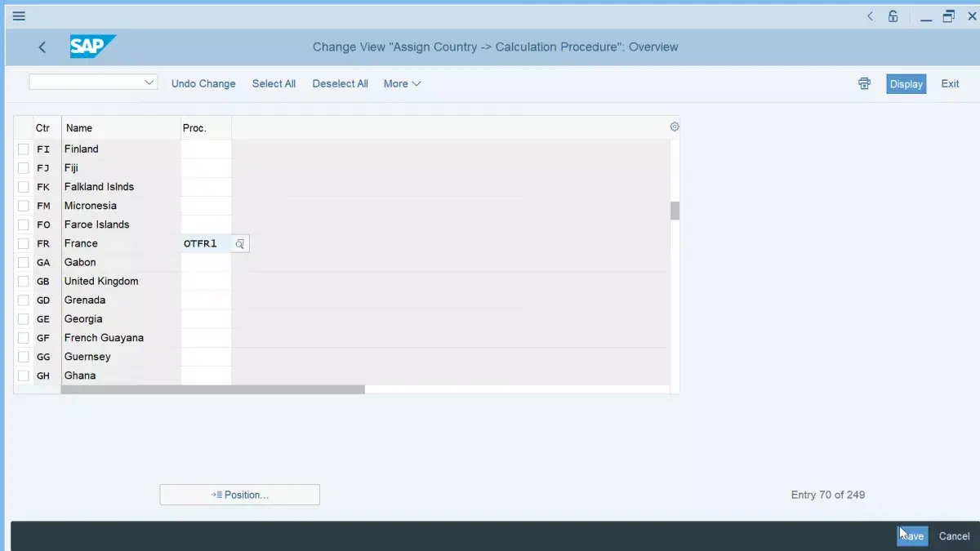This screenshot has width=980, height=551.
Task: Click the French Guayana name cell
Action: (x=121, y=337)
